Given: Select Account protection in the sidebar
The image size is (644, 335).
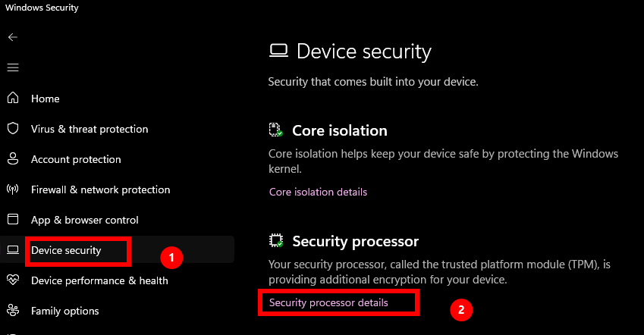Looking at the screenshot, I should (76, 159).
